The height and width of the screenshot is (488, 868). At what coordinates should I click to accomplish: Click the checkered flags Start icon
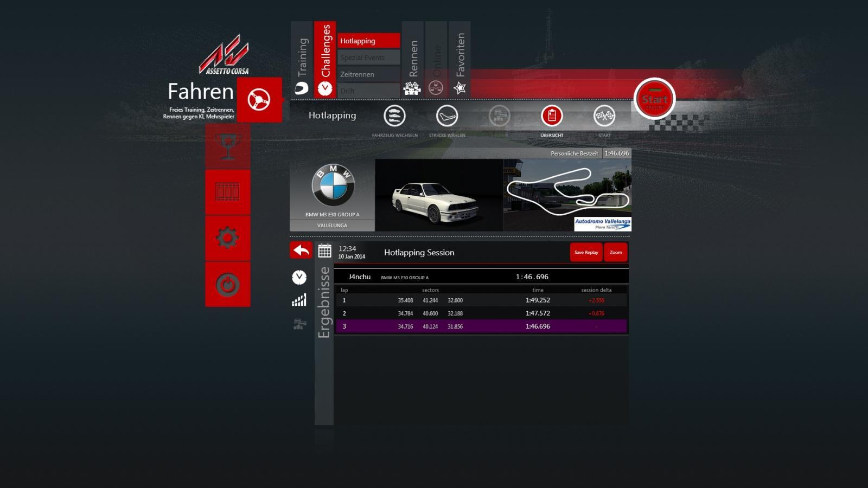coord(604,115)
